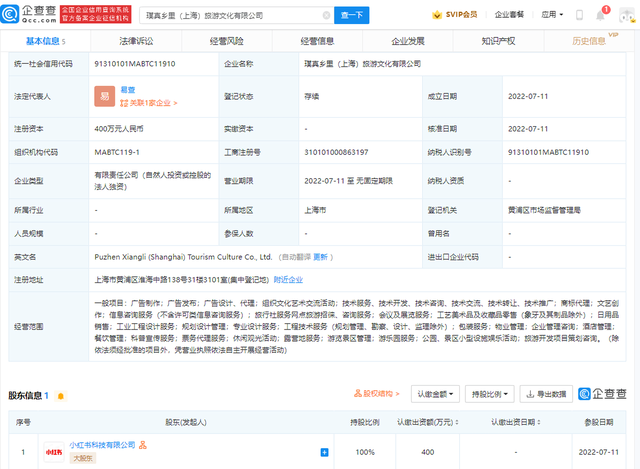The image size is (640, 469).
Task: Open the 股权结构 link
Action: click(x=376, y=393)
